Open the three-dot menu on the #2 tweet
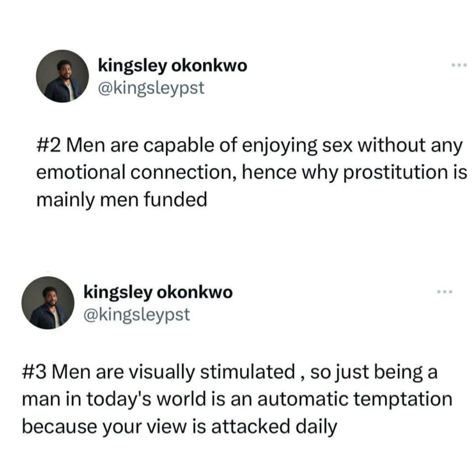The image size is (476, 476). coord(459,65)
